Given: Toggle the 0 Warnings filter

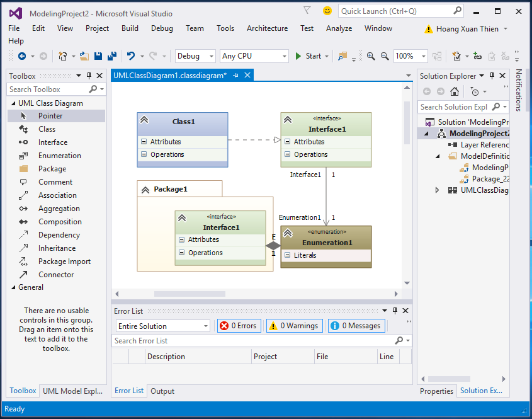Looking at the screenshot, I should pos(294,326).
